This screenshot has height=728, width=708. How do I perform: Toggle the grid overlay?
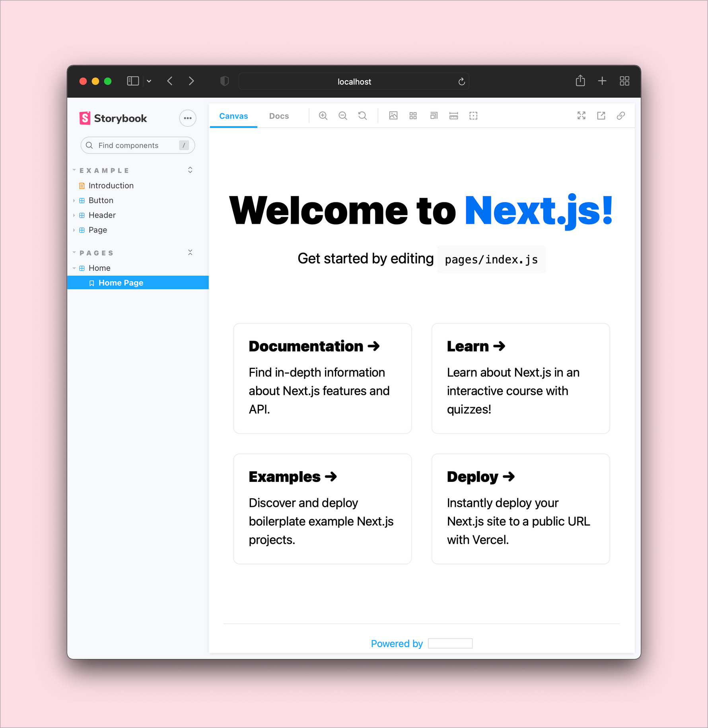click(x=413, y=116)
